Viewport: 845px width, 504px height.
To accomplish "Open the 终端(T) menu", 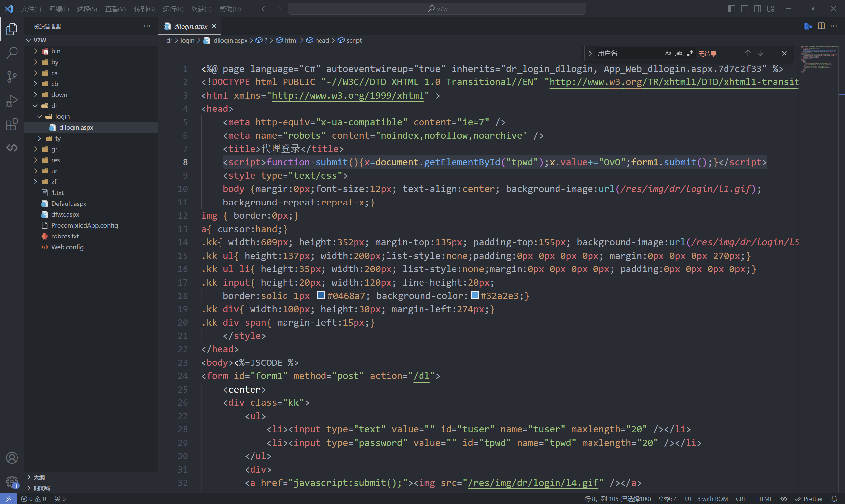I will [x=201, y=9].
